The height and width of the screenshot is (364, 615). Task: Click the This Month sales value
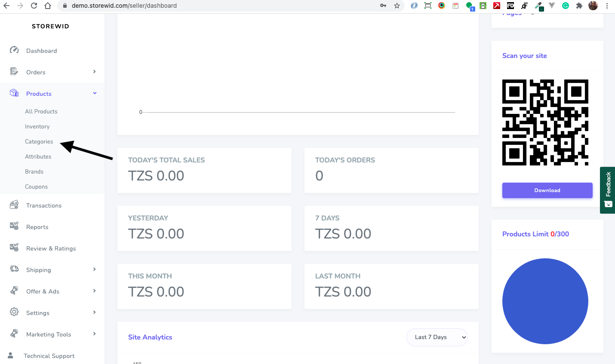[156, 292]
